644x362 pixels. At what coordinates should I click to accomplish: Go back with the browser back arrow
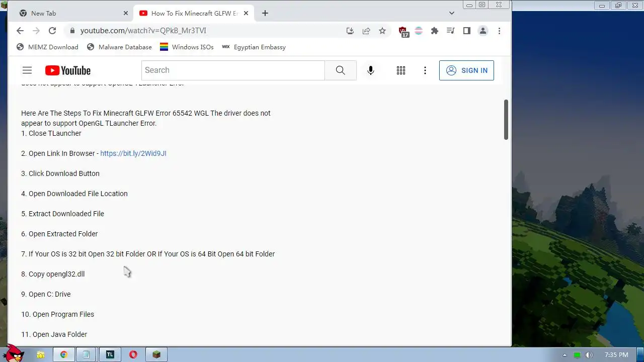pyautogui.click(x=20, y=31)
